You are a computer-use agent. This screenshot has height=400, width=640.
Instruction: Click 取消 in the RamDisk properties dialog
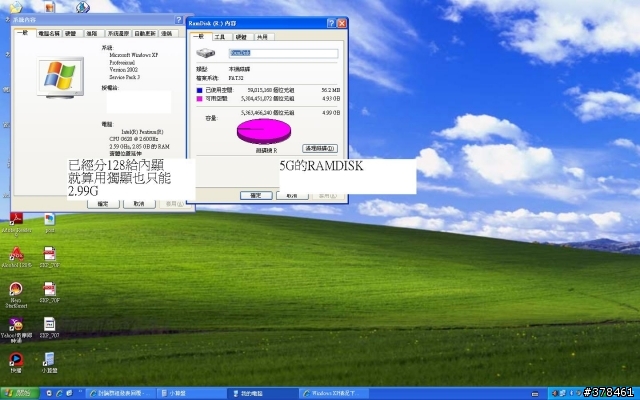pos(292,196)
